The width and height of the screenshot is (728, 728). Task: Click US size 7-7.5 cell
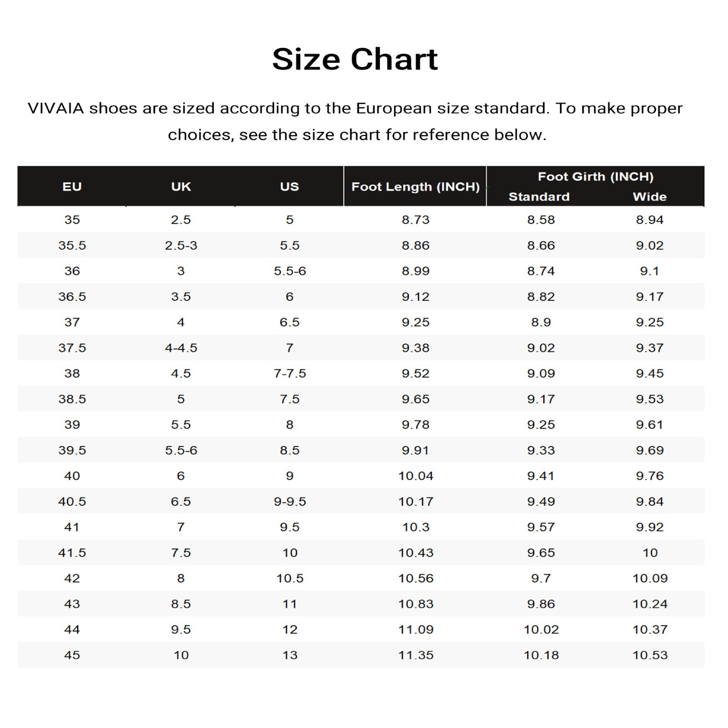289,373
